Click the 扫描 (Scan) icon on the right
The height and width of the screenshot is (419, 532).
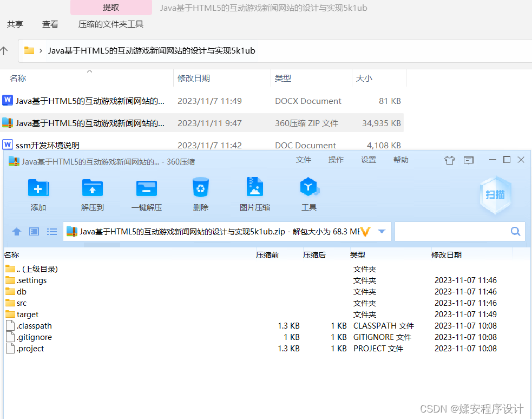(x=495, y=193)
